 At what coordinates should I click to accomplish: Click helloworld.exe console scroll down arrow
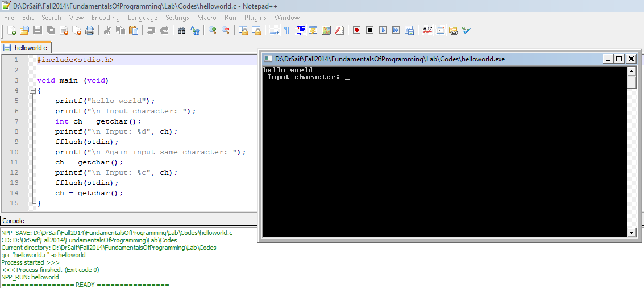click(x=631, y=233)
